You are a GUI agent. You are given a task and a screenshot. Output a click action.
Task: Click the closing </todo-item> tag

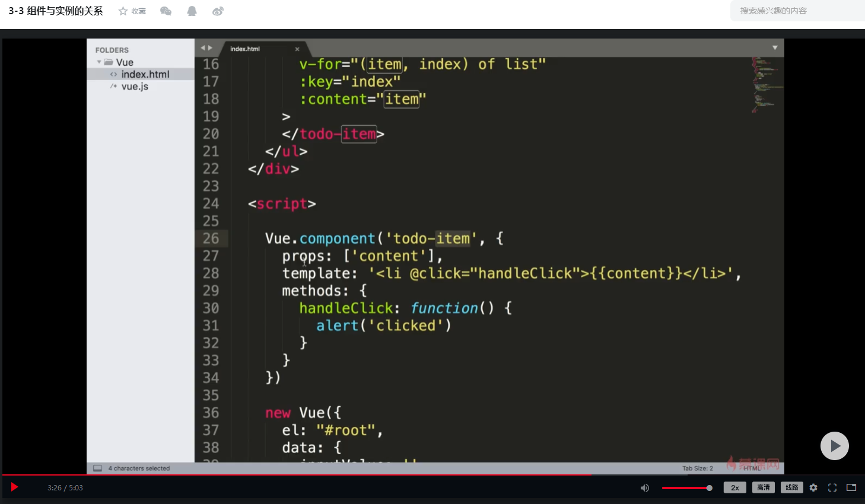pos(333,134)
